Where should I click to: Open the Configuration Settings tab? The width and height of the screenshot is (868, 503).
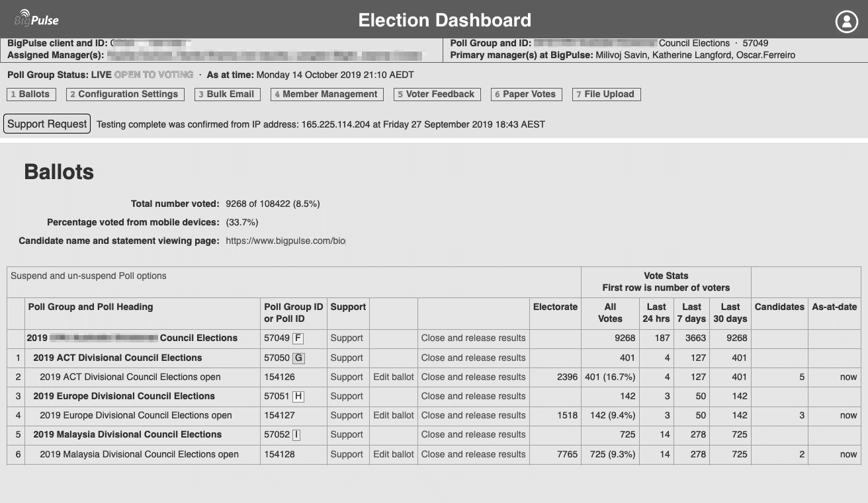pos(125,95)
